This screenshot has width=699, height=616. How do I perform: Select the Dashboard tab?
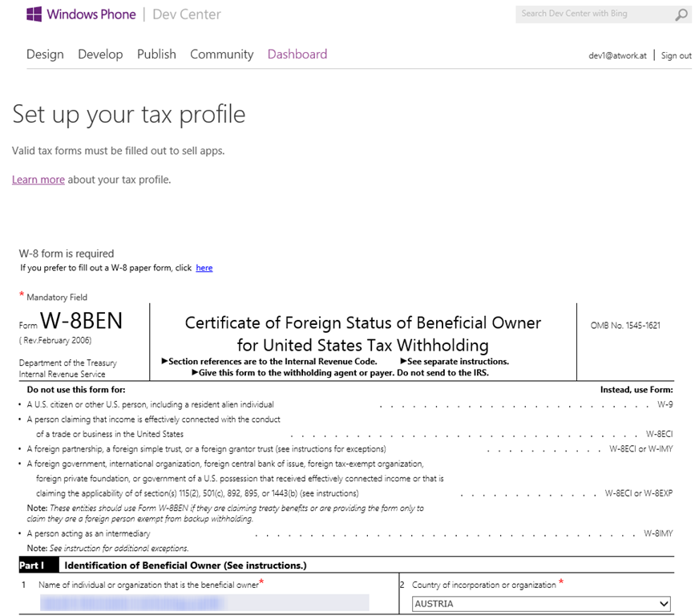click(x=297, y=55)
